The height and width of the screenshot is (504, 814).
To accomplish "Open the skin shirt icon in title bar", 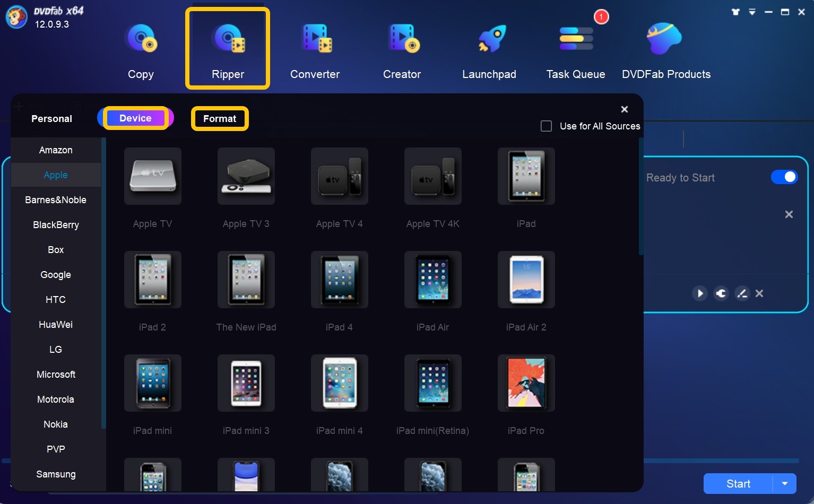I will (x=735, y=12).
